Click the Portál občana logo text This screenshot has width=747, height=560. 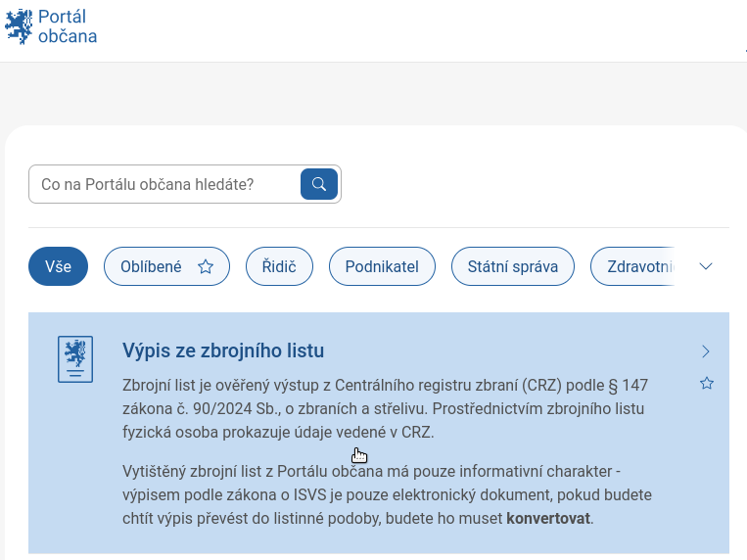(x=73, y=26)
